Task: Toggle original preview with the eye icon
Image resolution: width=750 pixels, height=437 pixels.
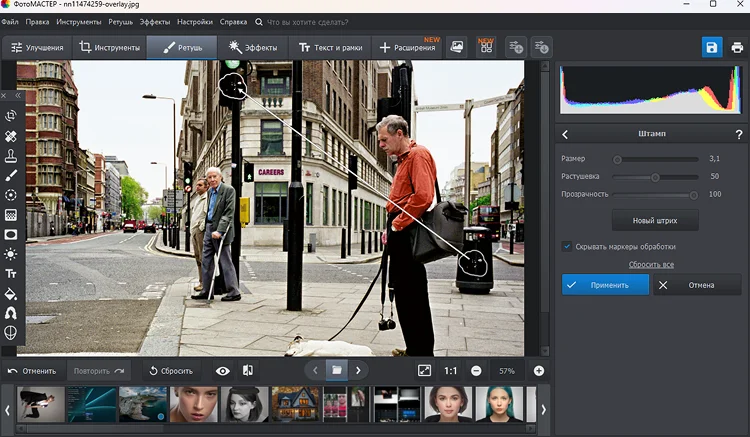Action: pyautogui.click(x=222, y=371)
